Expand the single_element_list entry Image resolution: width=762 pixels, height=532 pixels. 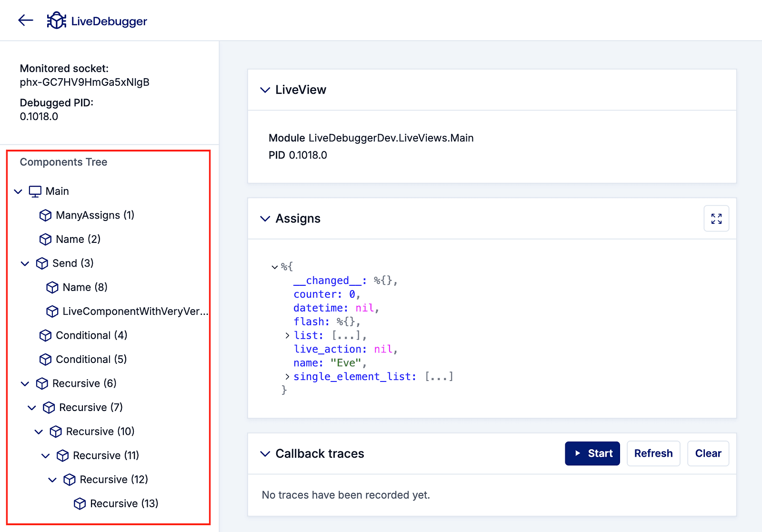(x=287, y=377)
